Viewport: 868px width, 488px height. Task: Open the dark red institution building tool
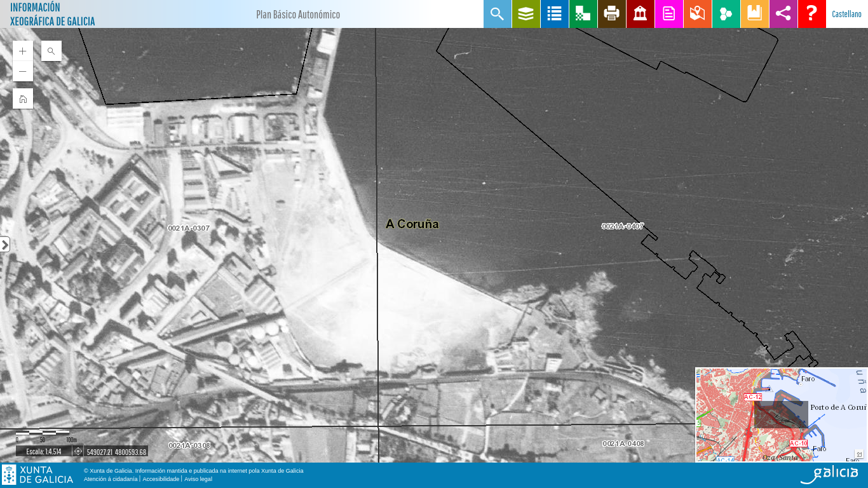(641, 14)
